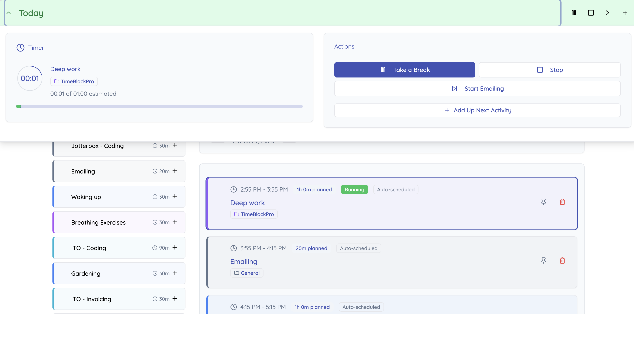
Task: Add ITO - Coding activity via plus
Action: click(x=175, y=248)
